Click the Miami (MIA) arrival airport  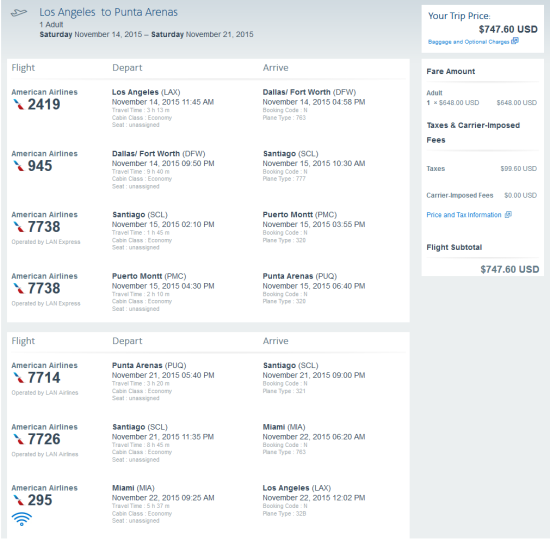[x=284, y=427]
